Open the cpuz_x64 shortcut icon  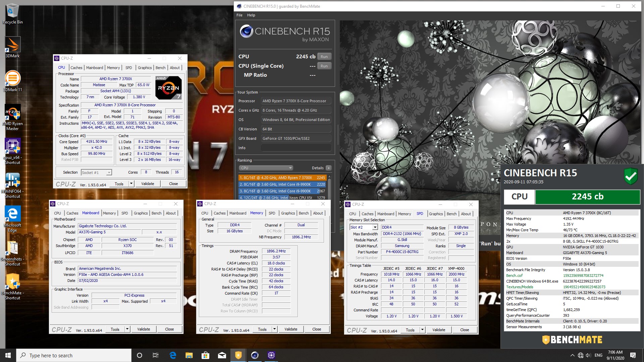[x=12, y=151]
